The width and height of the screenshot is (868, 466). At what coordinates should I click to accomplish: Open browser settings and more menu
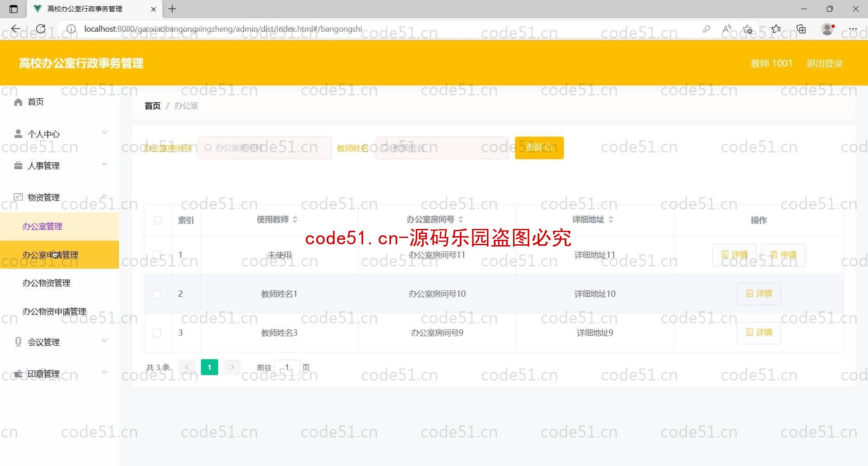pyautogui.click(x=853, y=29)
